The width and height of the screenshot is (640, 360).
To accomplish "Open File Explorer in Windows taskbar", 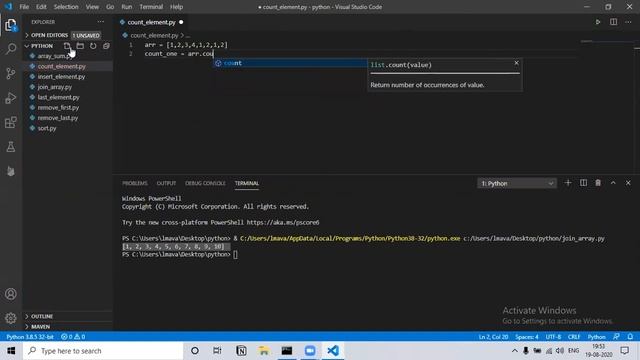I will tap(264, 351).
